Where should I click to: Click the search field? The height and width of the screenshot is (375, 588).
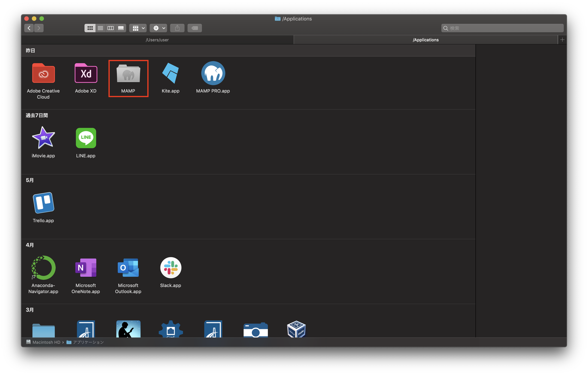click(503, 28)
